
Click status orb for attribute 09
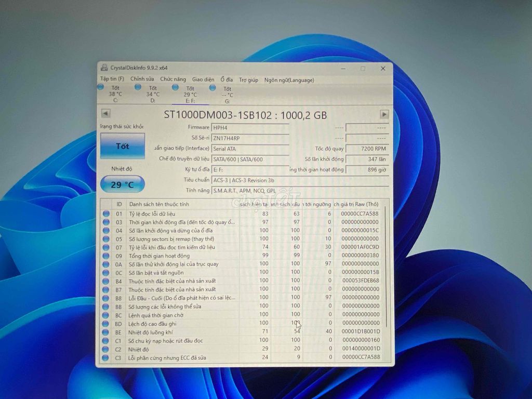click(x=106, y=256)
